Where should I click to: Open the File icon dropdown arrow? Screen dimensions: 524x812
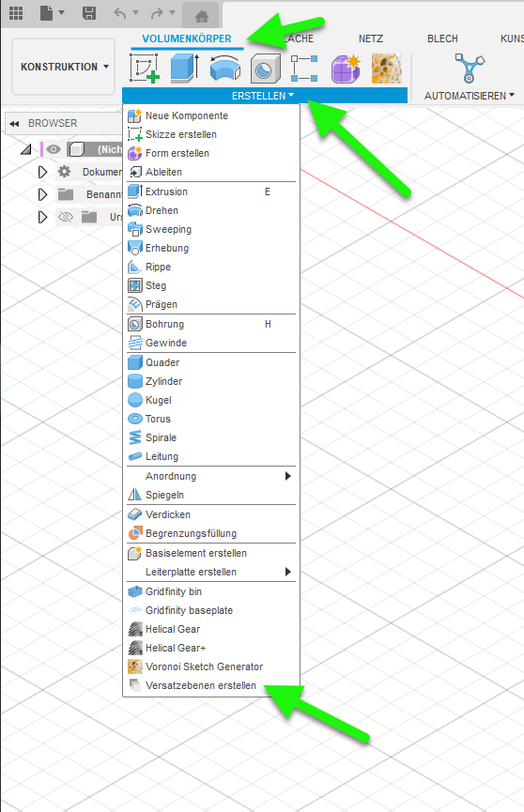(61, 12)
